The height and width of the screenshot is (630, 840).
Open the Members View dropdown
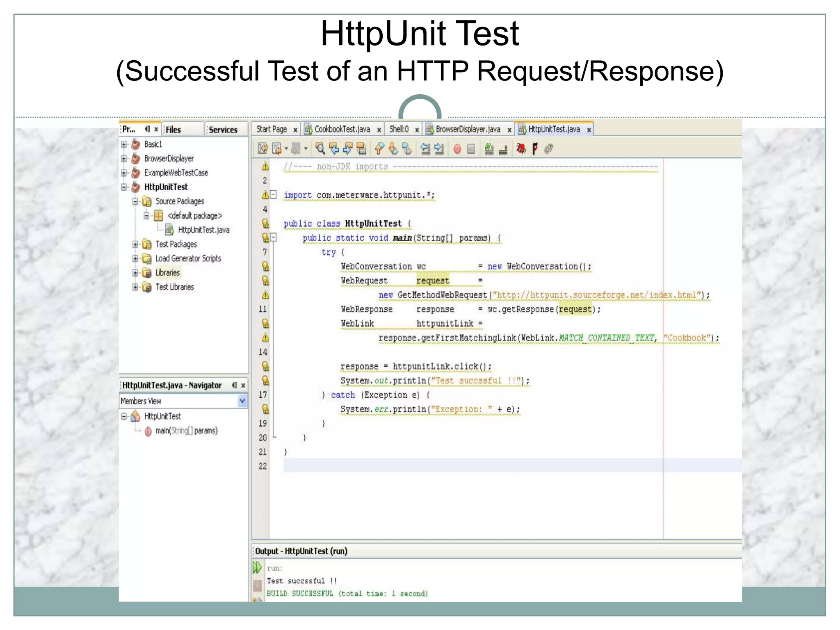(242, 401)
